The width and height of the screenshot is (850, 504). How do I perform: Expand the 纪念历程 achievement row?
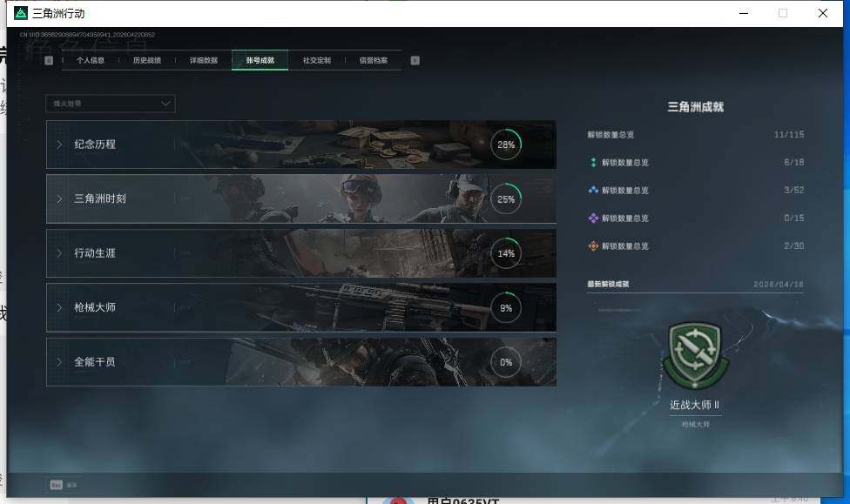click(x=300, y=144)
